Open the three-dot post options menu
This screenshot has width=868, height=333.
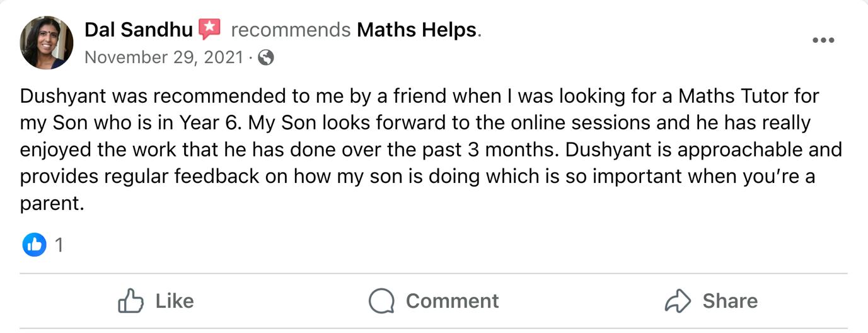tap(823, 40)
